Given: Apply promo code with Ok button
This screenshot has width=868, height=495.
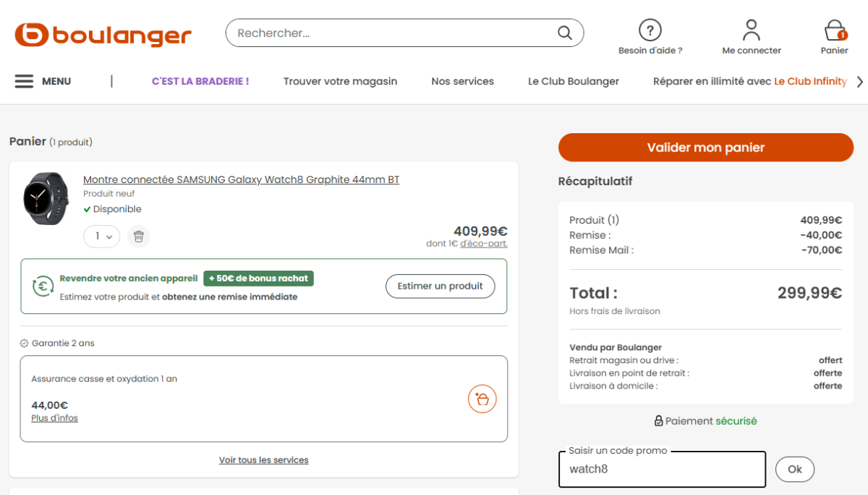Looking at the screenshot, I should (x=795, y=469).
